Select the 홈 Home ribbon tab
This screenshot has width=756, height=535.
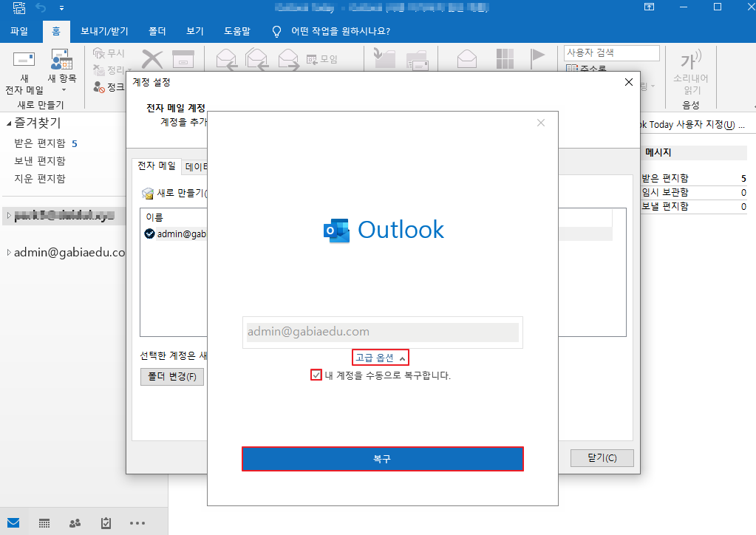pos(56,31)
